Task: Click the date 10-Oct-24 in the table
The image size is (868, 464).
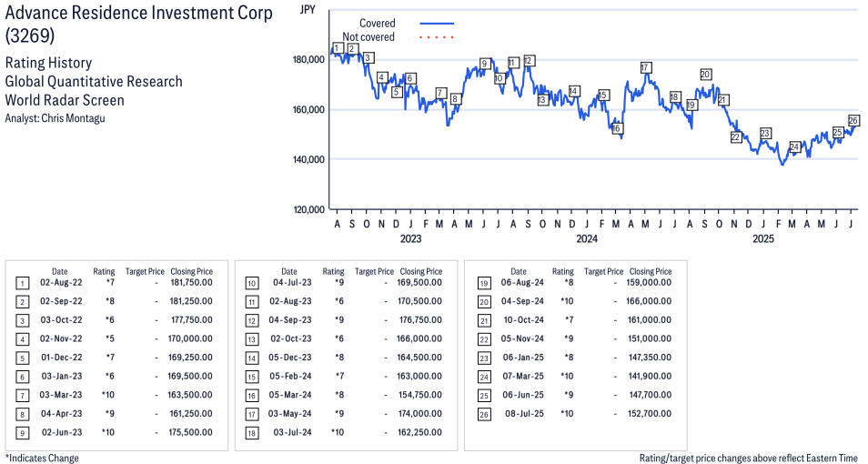Action: (524, 320)
